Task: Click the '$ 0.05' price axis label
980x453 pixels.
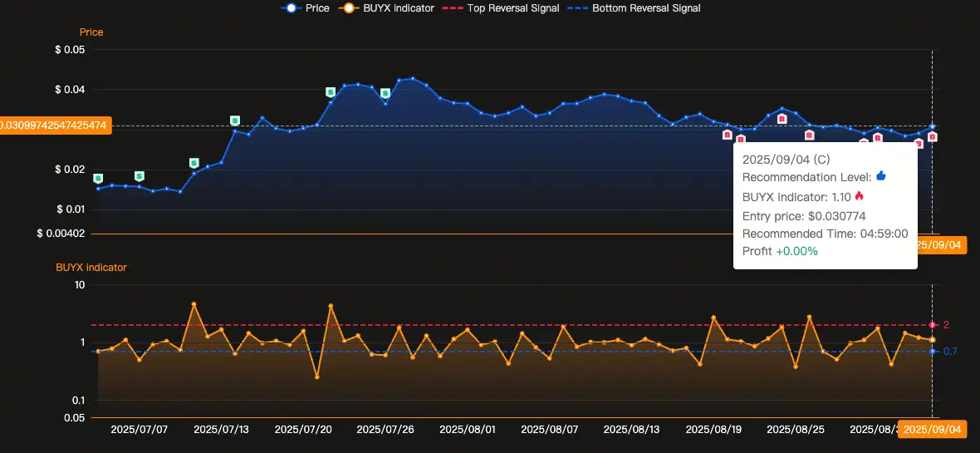Action: (x=70, y=49)
